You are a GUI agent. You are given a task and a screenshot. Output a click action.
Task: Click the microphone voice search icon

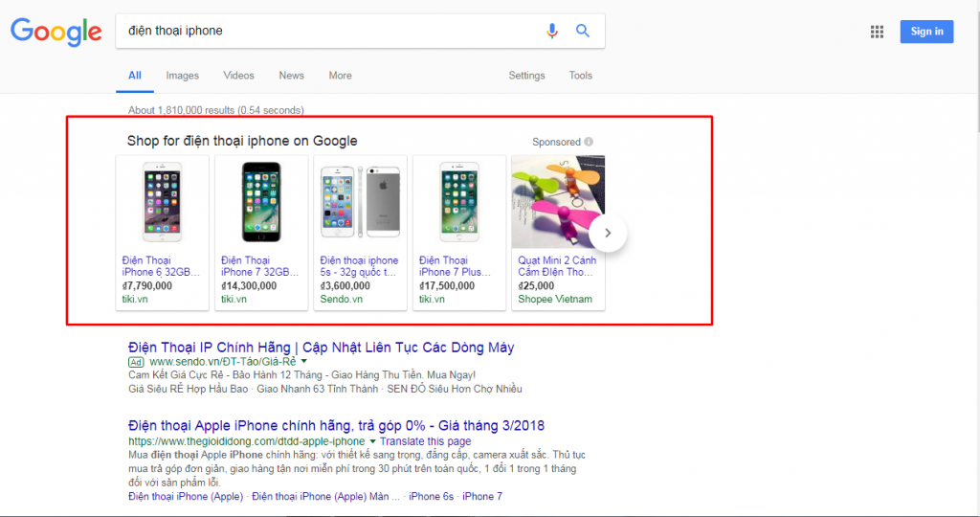coord(552,31)
